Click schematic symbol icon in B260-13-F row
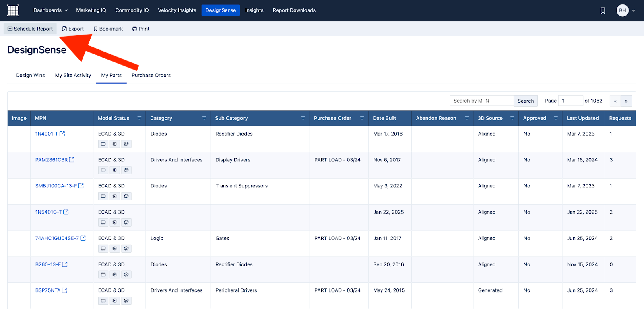Viewport: 644px width, 309px height. (x=103, y=275)
